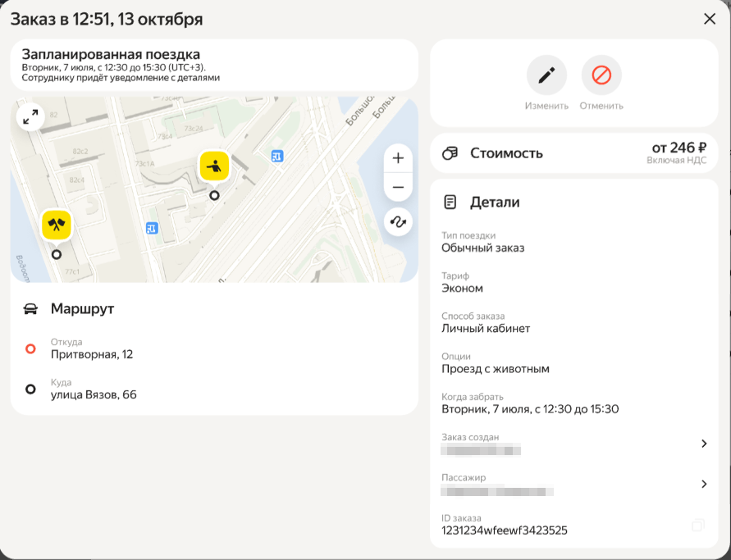This screenshot has width=731, height=560.
Task: Expand the passenger details row chevron
Action: point(703,484)
